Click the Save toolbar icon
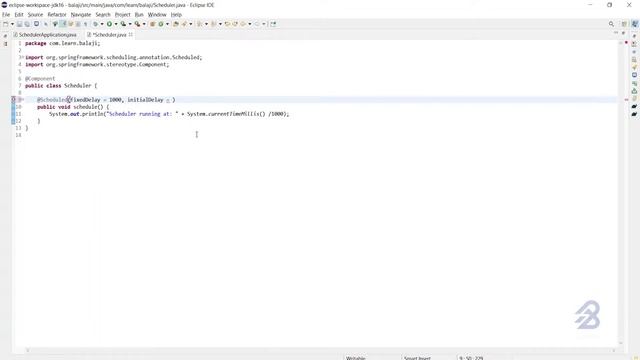 (x=19, y=24)
